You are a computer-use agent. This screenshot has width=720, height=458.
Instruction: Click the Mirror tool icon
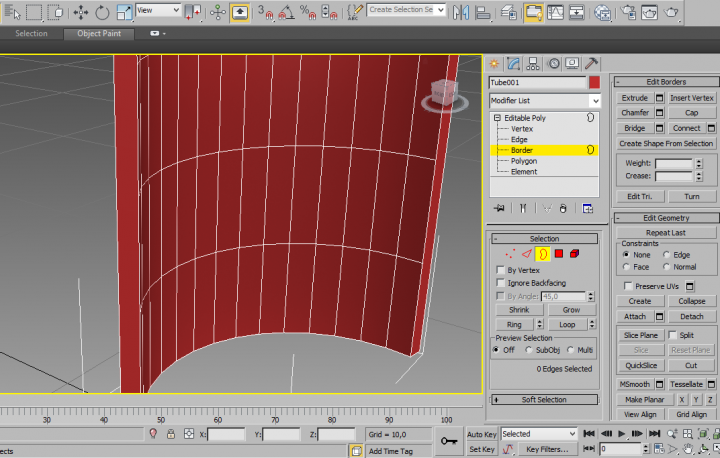pos(461,13)
